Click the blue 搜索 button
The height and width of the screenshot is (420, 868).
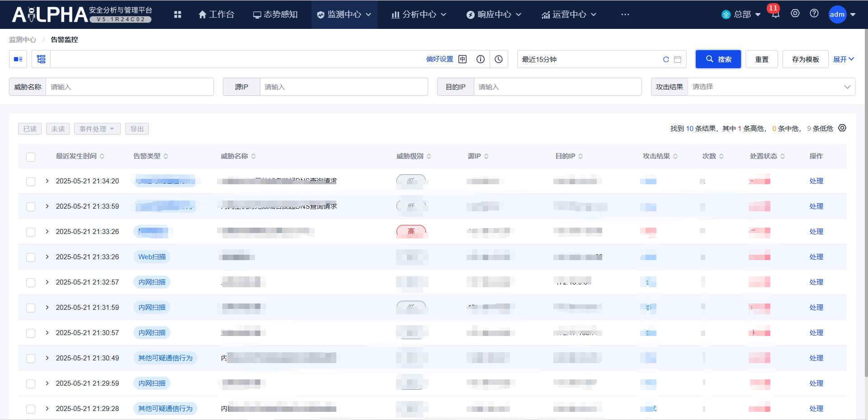point(718,59)
